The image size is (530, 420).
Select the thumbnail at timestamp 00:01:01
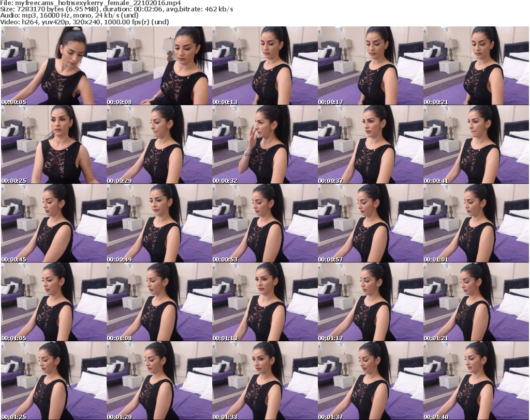pyautogui.click(x=476, y=223)
